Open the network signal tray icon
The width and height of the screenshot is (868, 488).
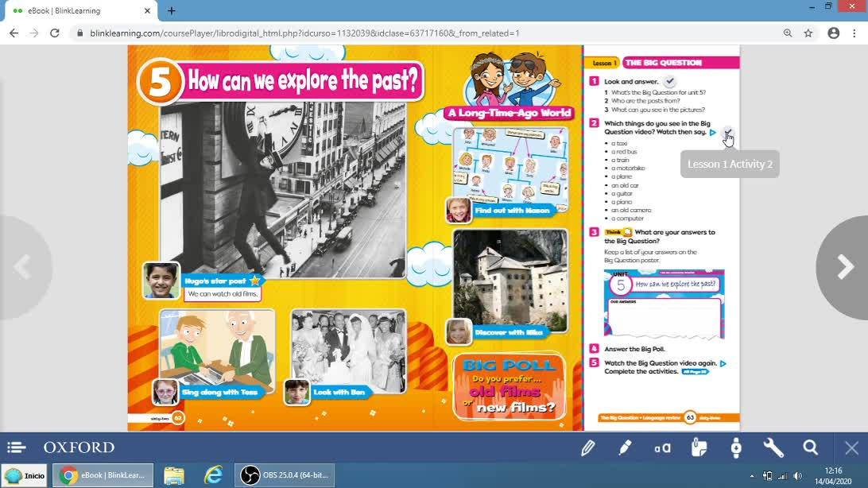click(x=782, y=476)
